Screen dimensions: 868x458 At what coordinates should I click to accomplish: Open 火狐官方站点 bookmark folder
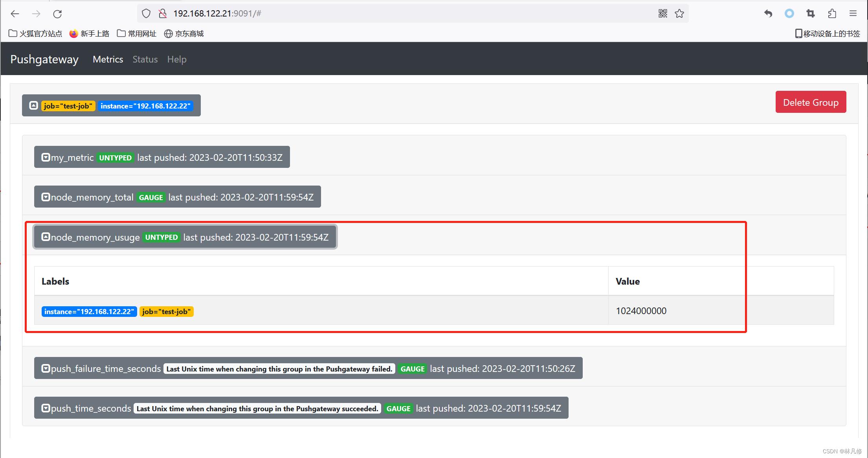click(x=35, y=34)
